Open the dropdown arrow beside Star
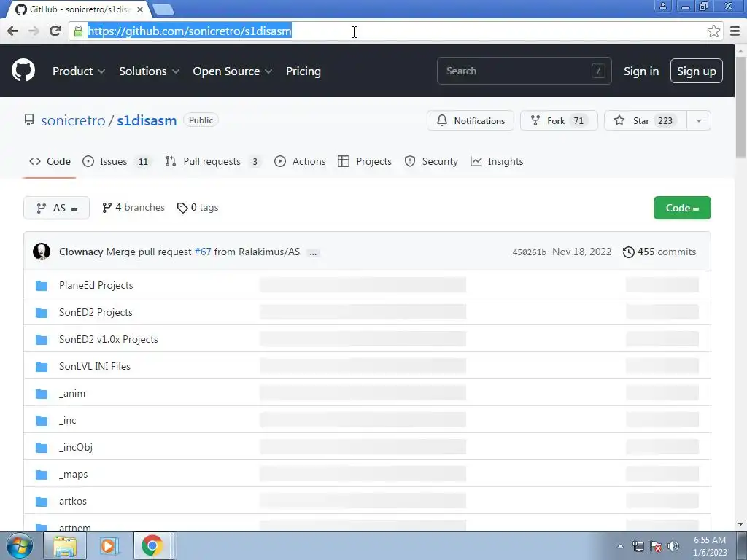Viewport: 747px width, 560px height. click(x=698, y=120)
